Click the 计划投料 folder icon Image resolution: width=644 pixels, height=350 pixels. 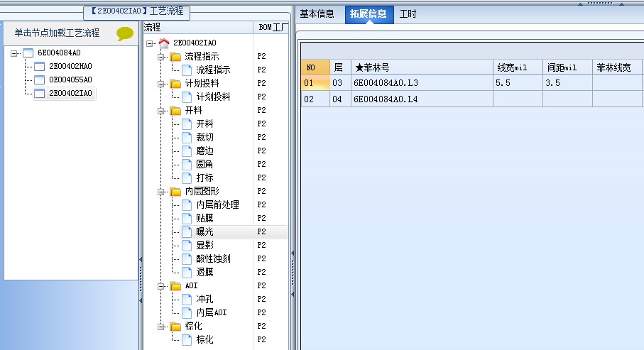coord(175,84)
